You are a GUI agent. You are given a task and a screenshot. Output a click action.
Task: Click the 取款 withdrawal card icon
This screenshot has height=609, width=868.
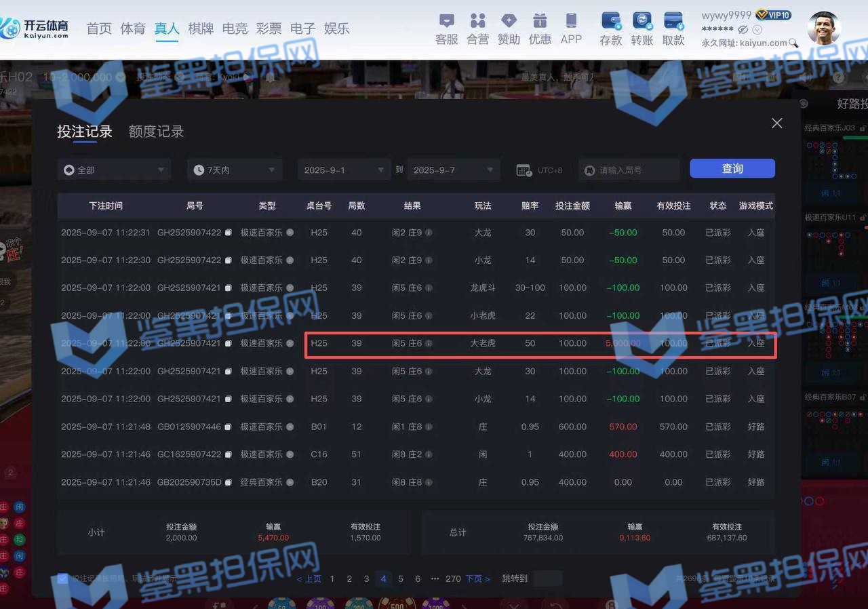tap(673, 21)
